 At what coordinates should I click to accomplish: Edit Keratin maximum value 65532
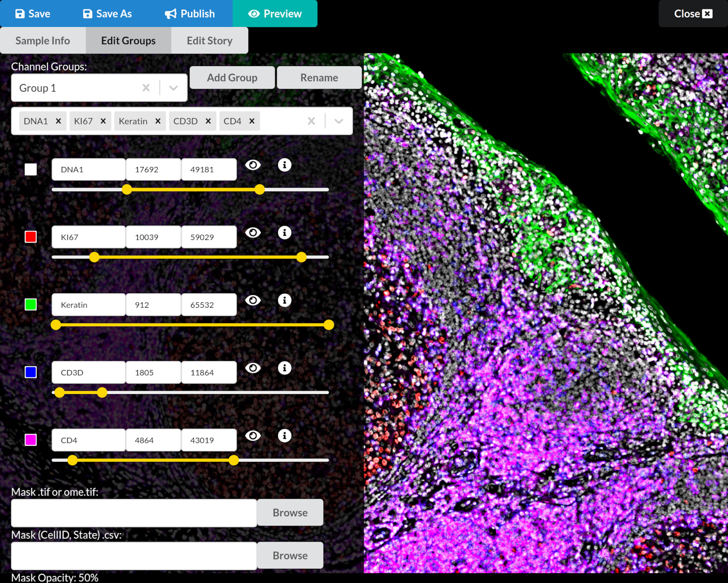209,305
